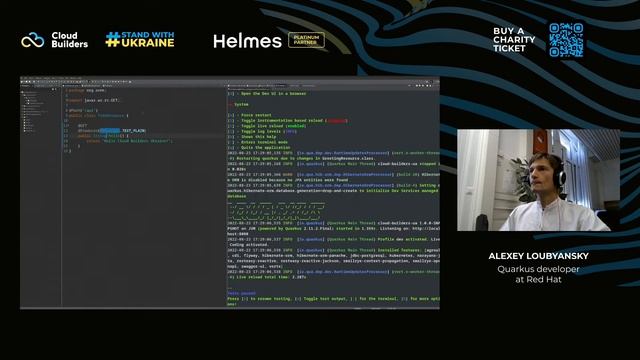Click the import statement line in editor
Screen dimensions: 640x360
94,100
